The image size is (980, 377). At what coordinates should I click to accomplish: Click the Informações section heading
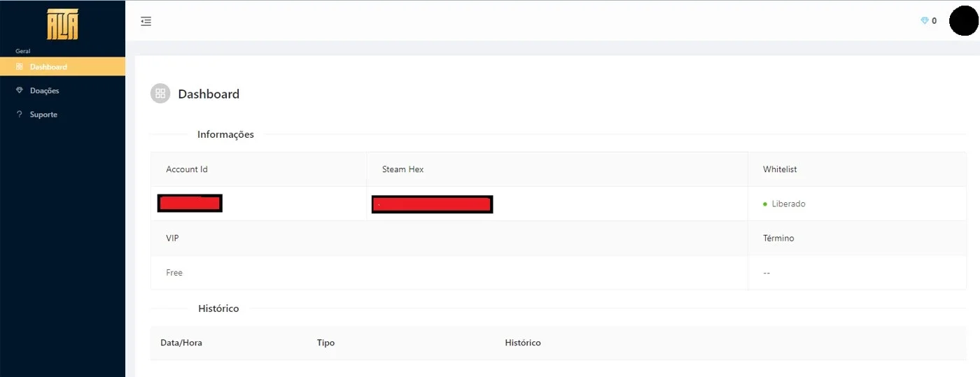pyautogui.click(x=225, y=134)
